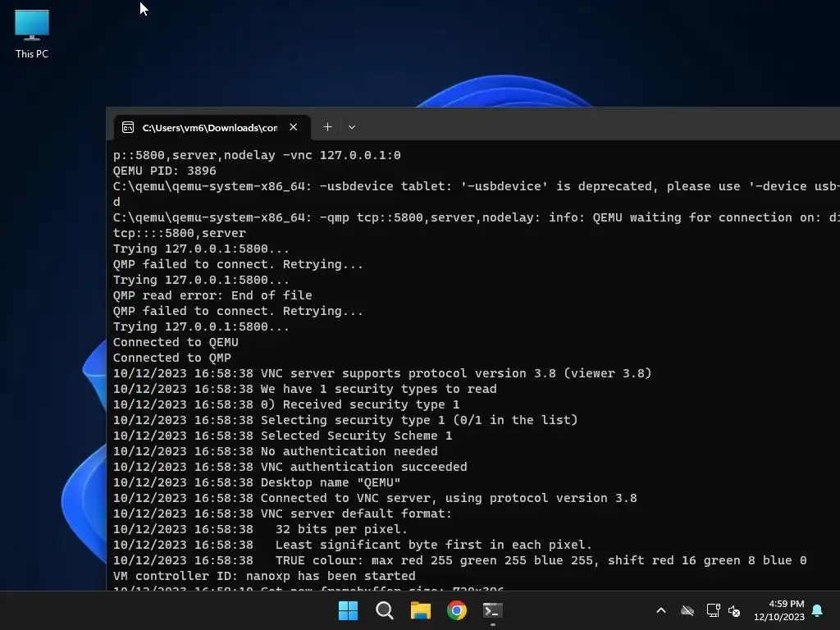This screenshot has width=840, height=630.
Task: Click "0) Received security type 1" line
Action: tap(286, 404)
